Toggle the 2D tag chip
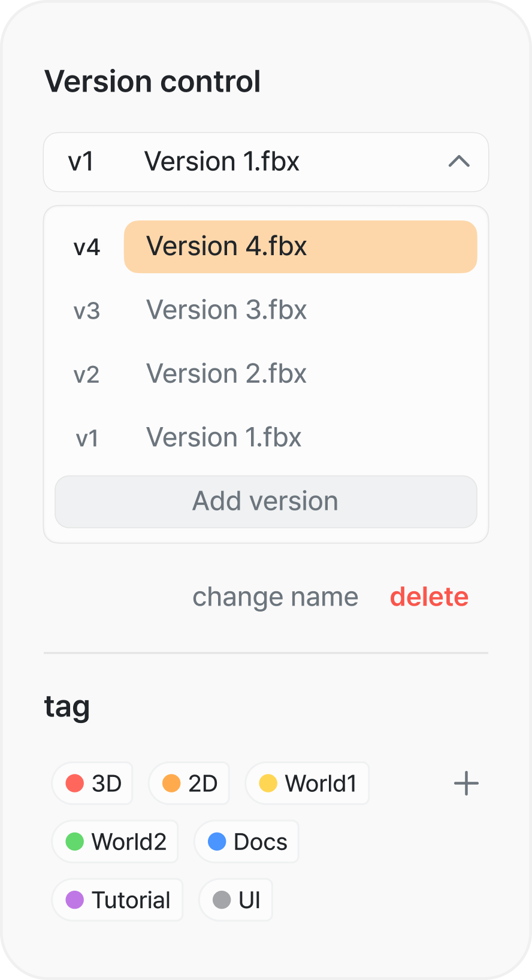532x980 pixels. tap(189, 784)
